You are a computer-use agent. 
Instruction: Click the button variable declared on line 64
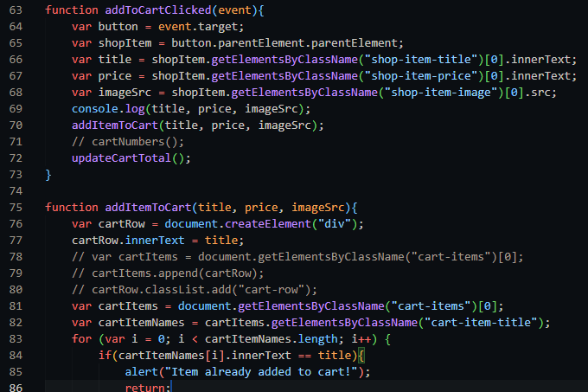coord(118,27)
